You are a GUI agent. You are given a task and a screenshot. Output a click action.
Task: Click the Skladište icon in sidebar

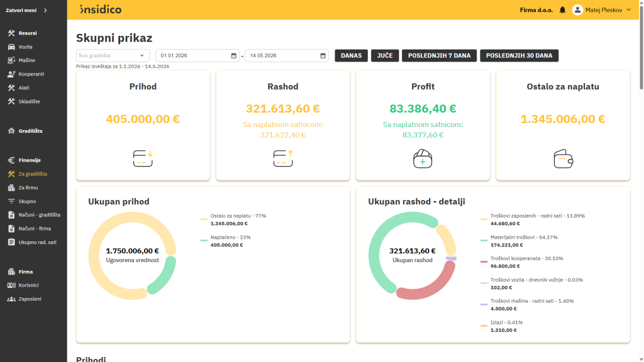tap(11, 101)
